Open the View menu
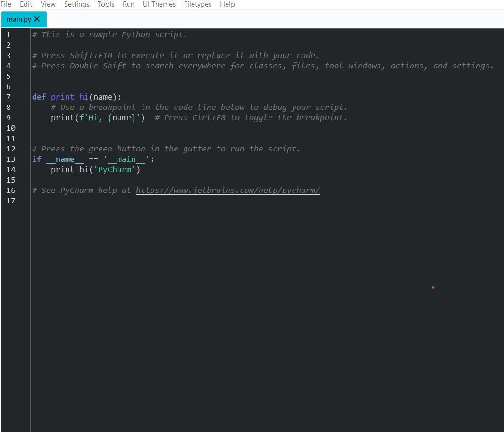Viewport: 504px width, 432px height. click(x=48, y=4)
